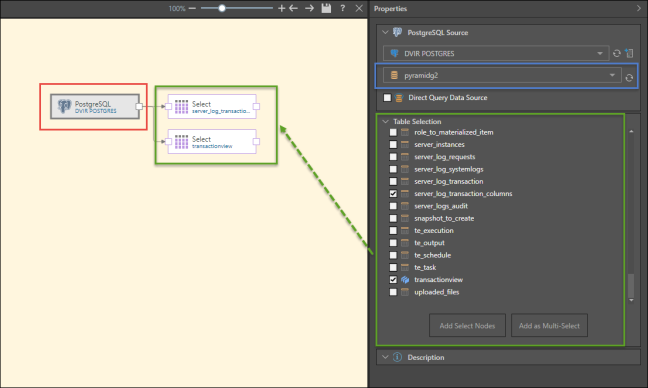
Task: Select the server_log_transaction Select node
Action: [212, 107]
